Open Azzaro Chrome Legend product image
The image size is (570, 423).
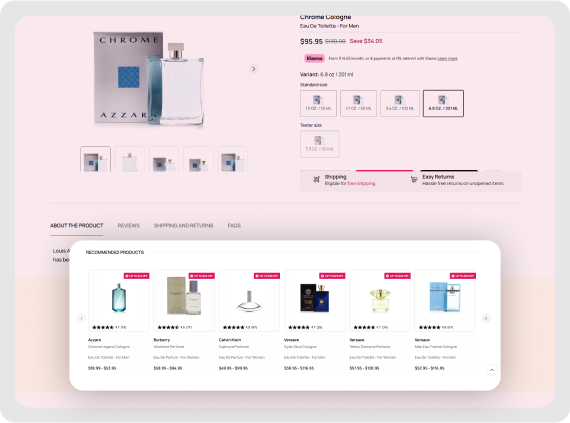119,298
